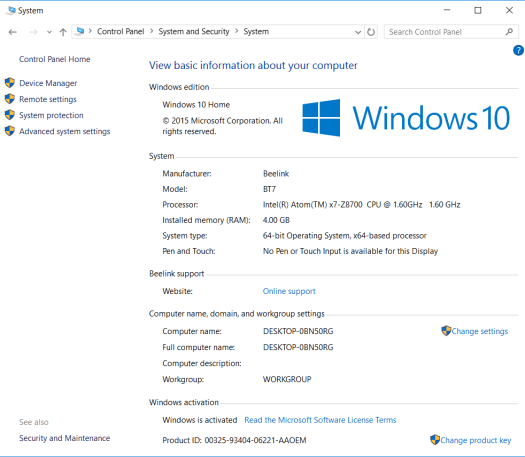Click Product ID '00325-93404-06221-AAOEM'
Viewport: 525px width, 457px height.
coord(255,440)
